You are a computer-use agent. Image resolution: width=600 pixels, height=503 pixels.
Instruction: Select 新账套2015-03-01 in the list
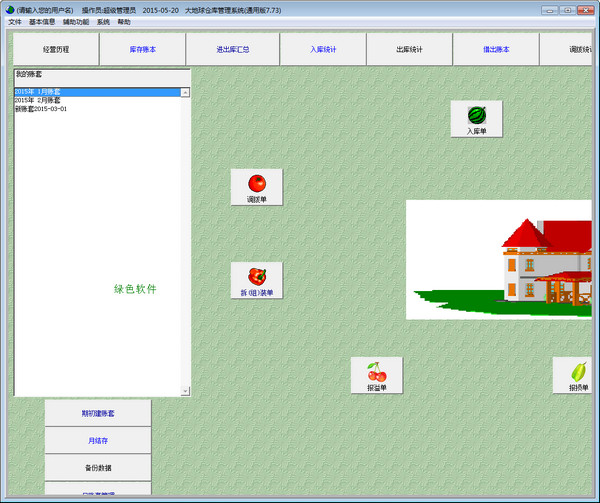(97, 109)
